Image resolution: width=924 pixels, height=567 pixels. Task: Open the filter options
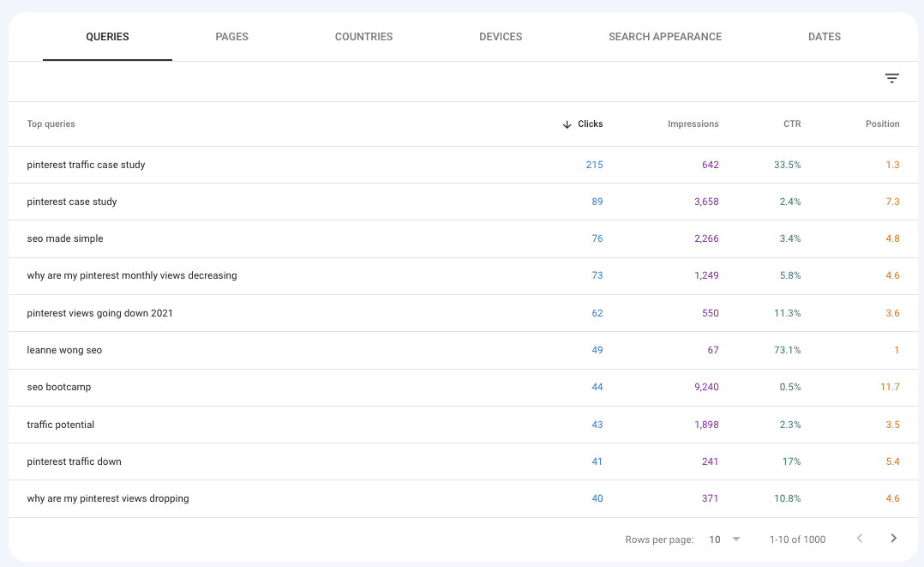pos(891,78)
